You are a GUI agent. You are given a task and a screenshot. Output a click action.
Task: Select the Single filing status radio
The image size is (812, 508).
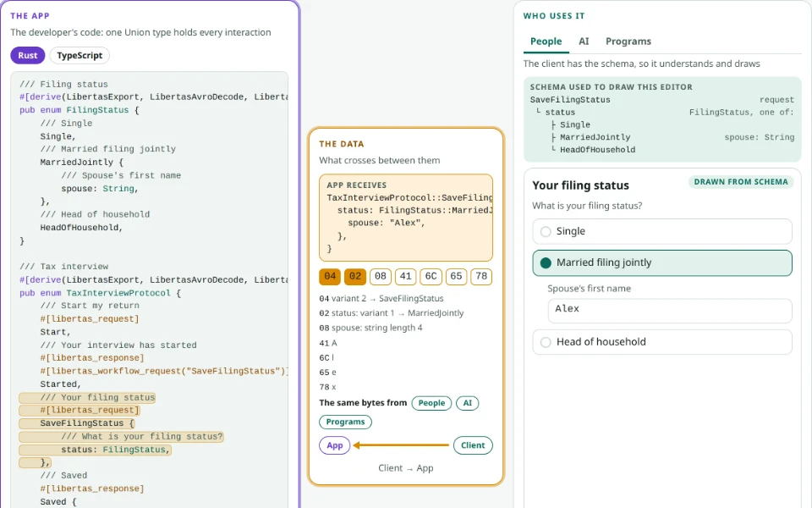pos(661,231)
